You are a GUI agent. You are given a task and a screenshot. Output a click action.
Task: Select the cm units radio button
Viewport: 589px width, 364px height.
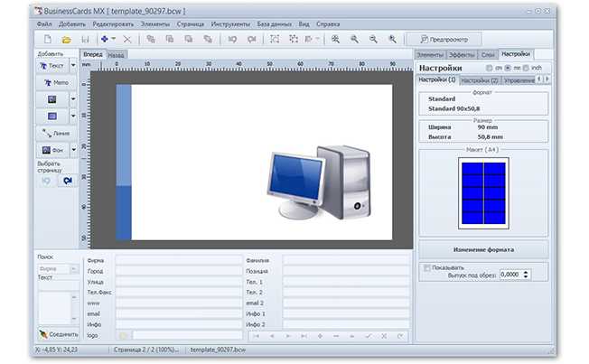point(489,68)
